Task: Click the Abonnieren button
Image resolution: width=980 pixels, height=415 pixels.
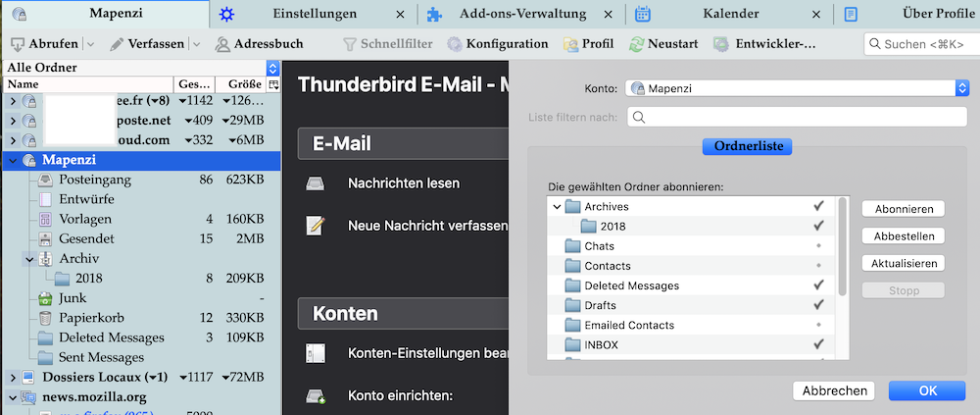Action: (904, 209)
